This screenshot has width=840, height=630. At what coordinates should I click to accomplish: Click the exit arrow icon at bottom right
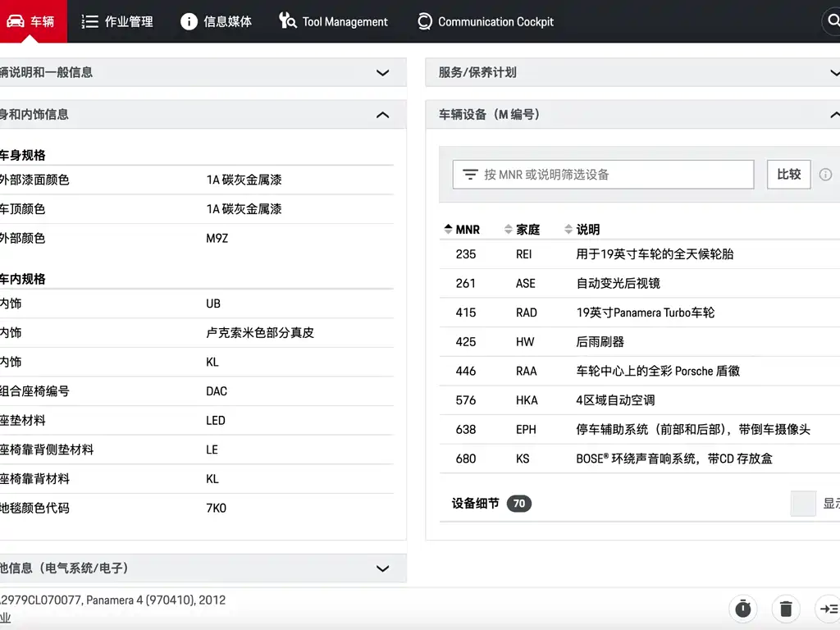click(x=829, y=609)
